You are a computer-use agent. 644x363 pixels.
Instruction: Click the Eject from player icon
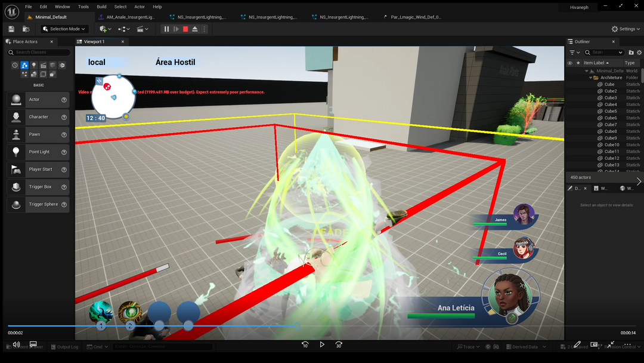click(195, 29)
